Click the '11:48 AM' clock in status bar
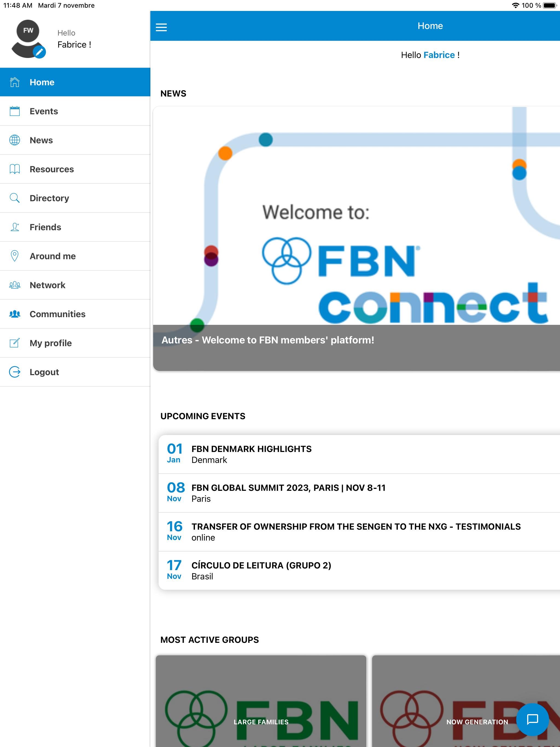Screen dimensions: 560x747 pyautogui.click(x=18, y=5)
